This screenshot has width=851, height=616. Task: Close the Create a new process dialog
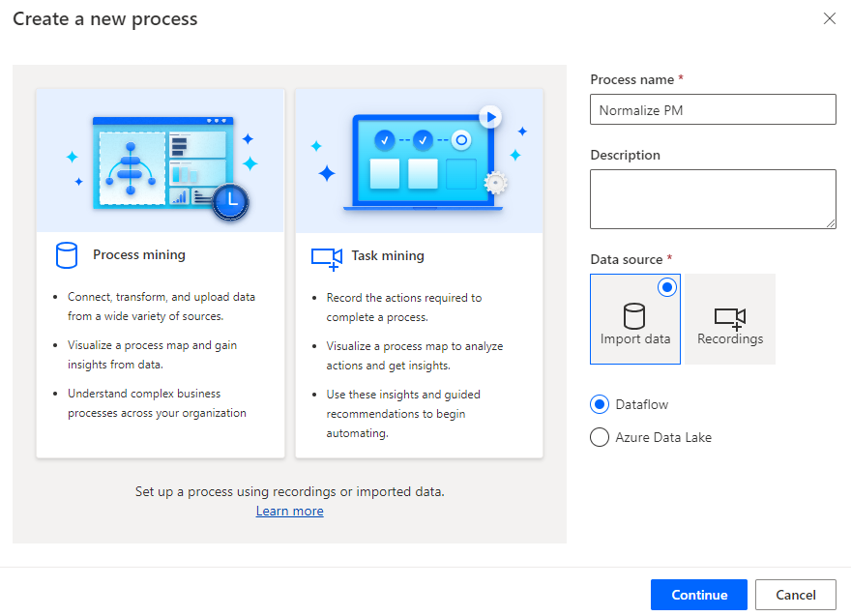pos(829,18)
